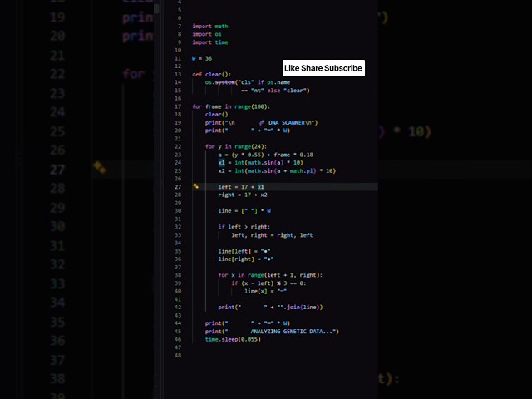Screen dimensions: 532x399
Task: Click the 'line[right] =' assignment line
Action: pos(246,259)
